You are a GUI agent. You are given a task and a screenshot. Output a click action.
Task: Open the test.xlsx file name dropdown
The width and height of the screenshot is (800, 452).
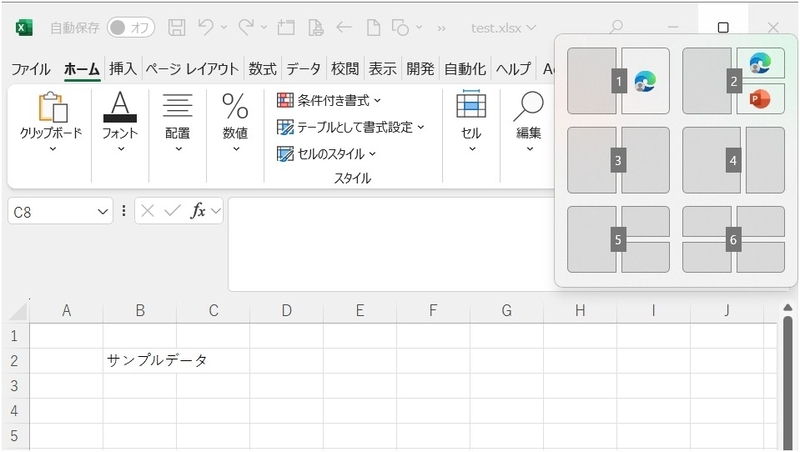point(503,28)
